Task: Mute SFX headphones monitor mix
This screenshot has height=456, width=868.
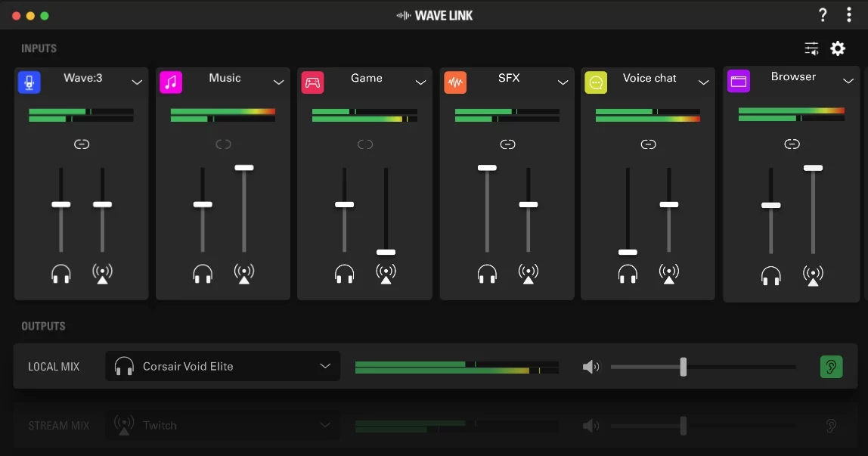Action: coord(487,274)
